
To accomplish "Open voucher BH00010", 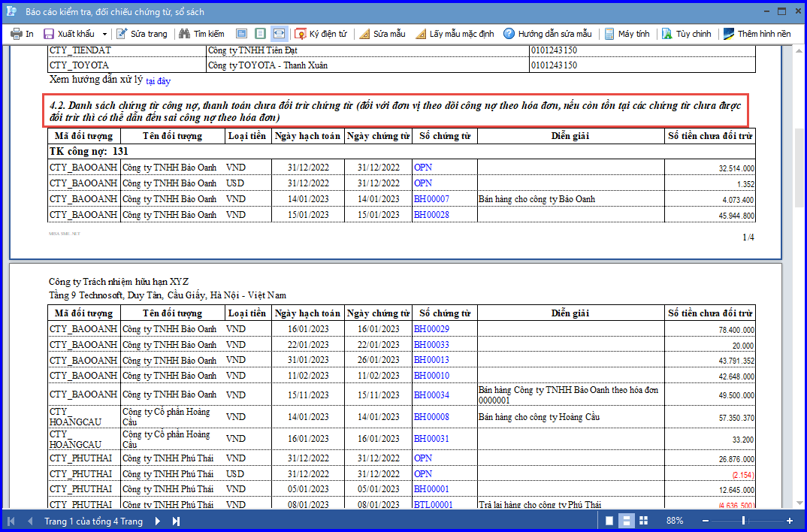I will 431,376.
